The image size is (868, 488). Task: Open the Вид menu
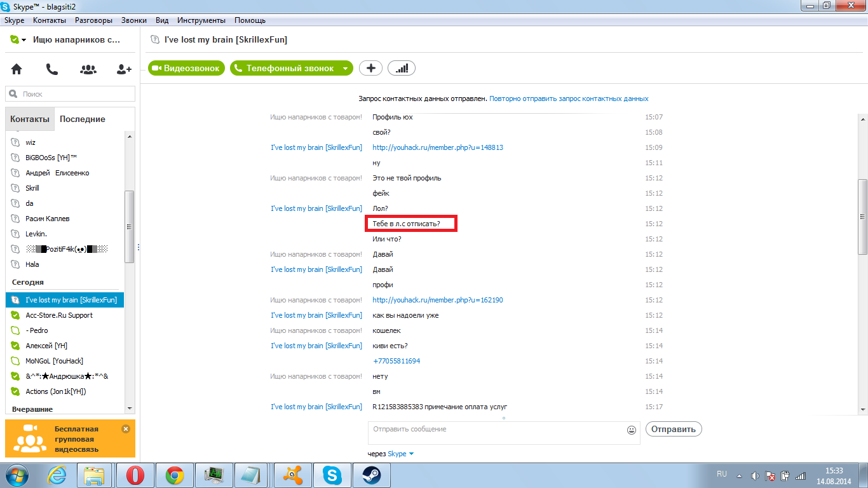(162, 20)
